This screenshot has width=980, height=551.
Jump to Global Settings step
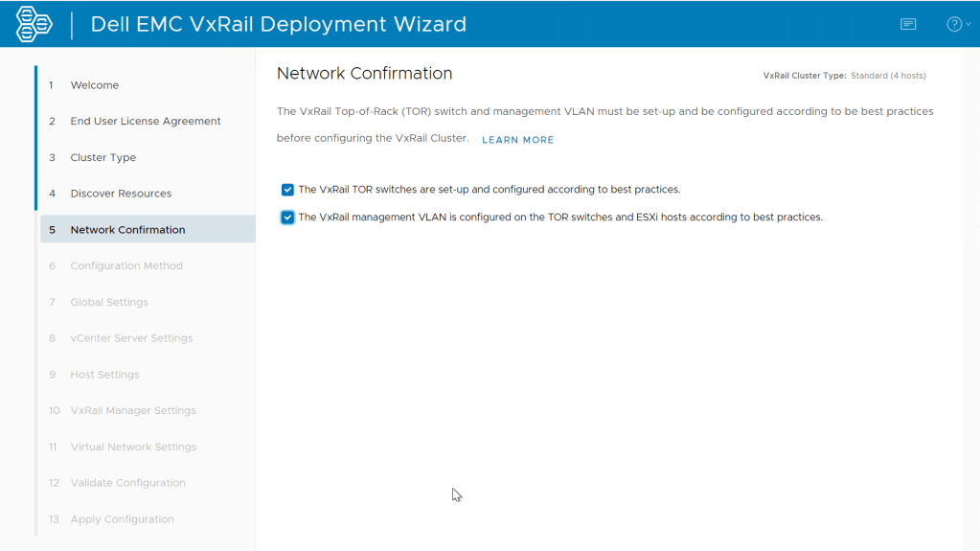pos(109,302)
